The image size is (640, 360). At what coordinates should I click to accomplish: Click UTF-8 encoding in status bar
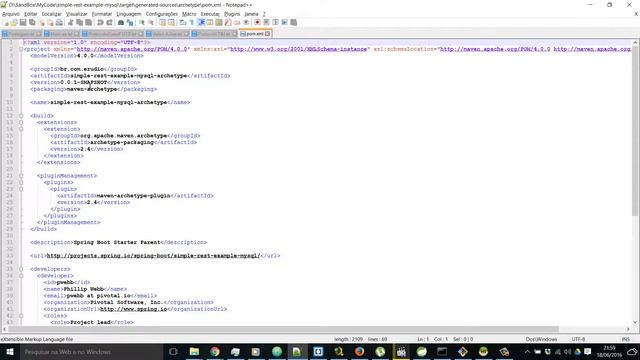[x=578, y=339]
